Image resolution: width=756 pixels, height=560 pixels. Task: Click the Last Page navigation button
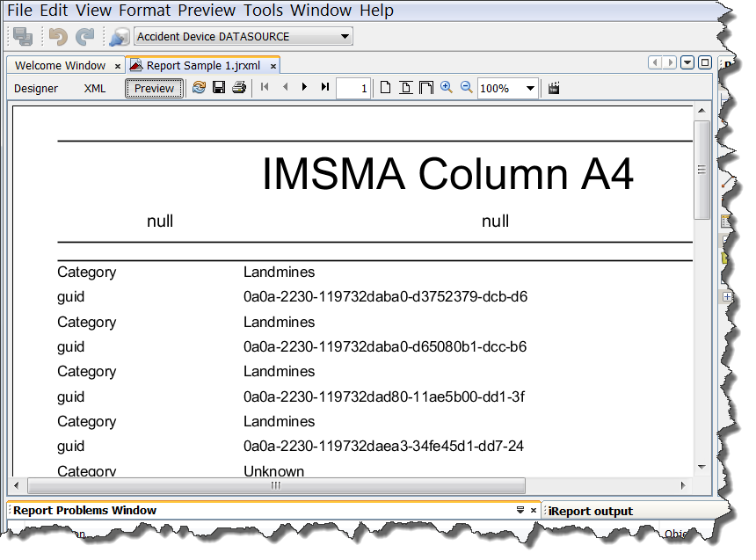(323, 87)
